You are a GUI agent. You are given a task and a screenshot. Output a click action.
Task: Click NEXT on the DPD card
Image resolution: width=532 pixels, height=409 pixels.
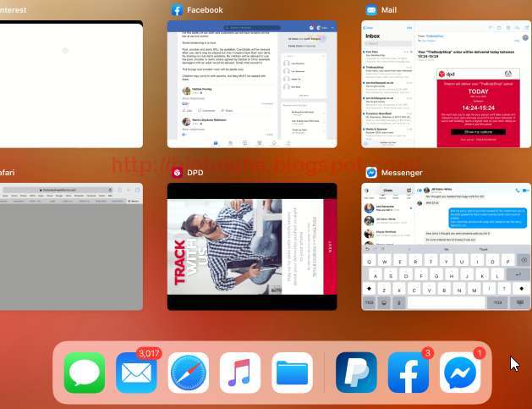point(330,246)
